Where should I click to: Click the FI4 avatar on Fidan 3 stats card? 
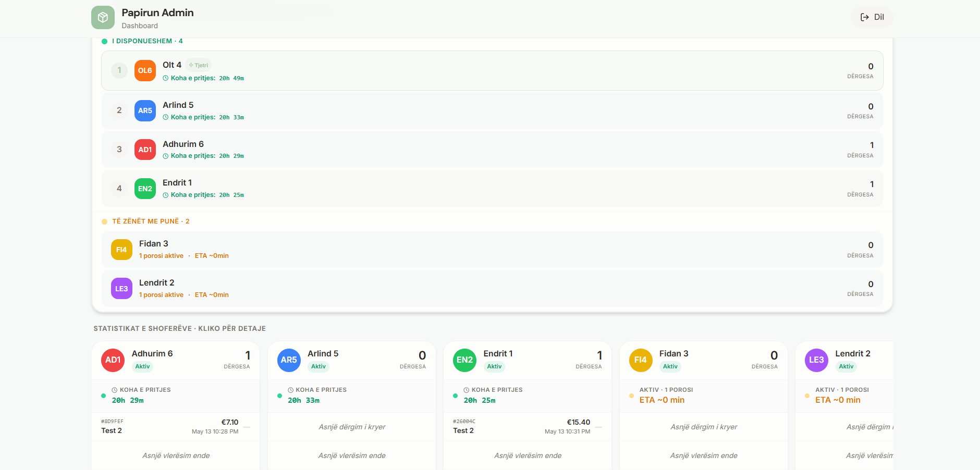click(641, 360)
